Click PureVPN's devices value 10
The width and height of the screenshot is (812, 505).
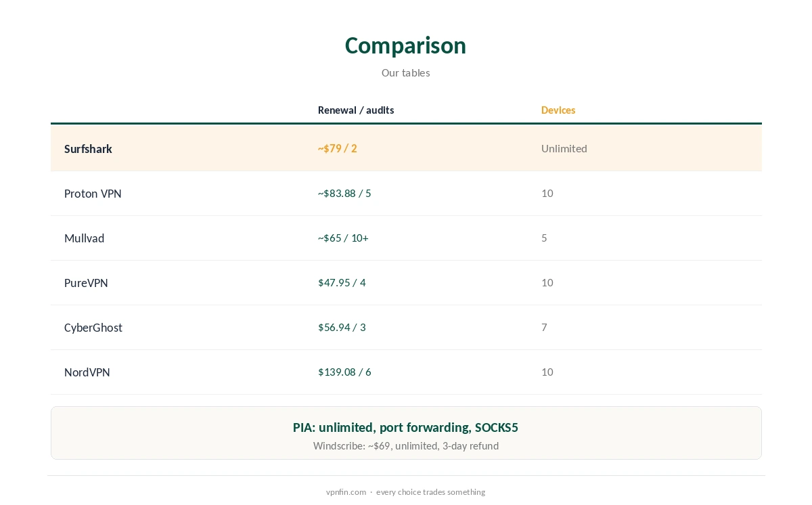(547, 282)
